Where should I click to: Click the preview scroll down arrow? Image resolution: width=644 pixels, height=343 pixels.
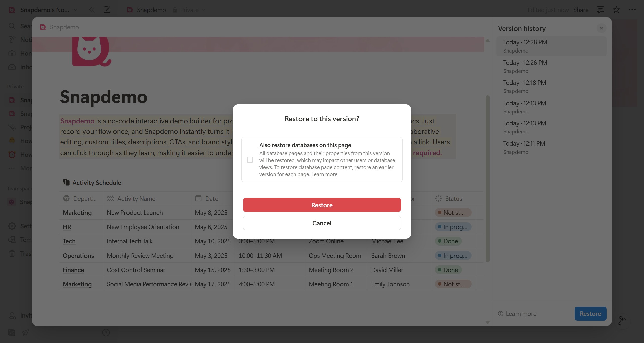(x=487, y=322)
